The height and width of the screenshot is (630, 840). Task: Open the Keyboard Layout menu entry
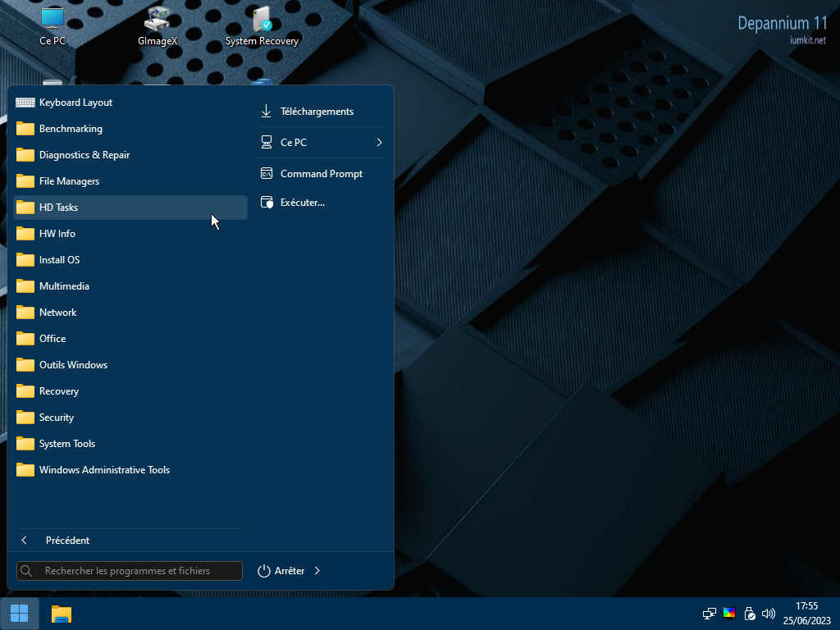[x=130, y=103]
